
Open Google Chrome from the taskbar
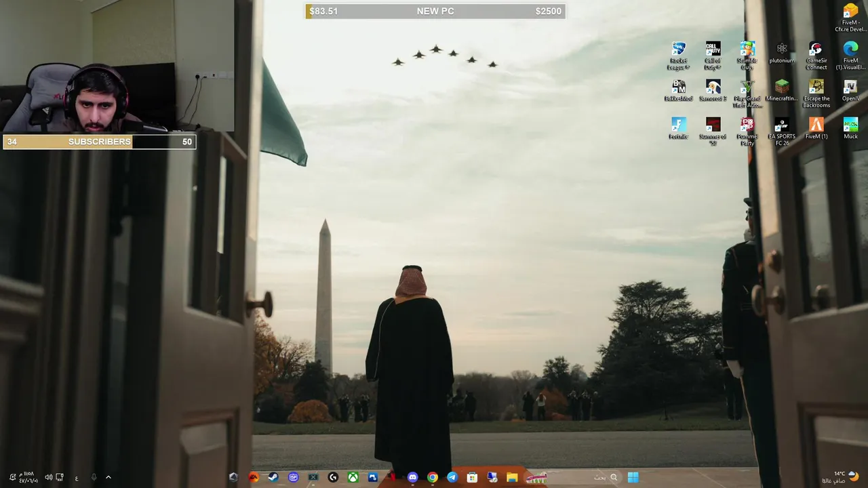(x=432, y=477)
